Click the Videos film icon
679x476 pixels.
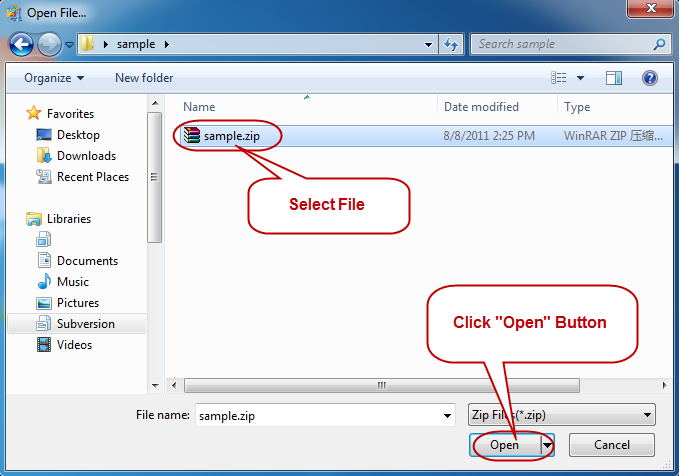[x=44, y=345]
